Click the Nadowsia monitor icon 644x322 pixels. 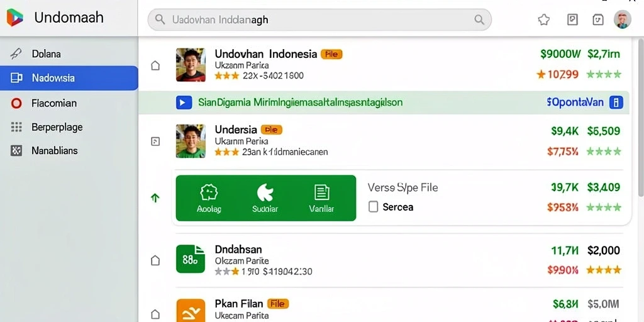click(16, 78)
